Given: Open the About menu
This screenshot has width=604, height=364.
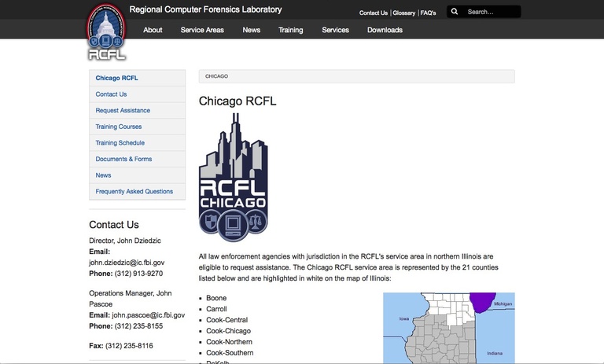Looking at the screenshot, I should click(153, 30).
